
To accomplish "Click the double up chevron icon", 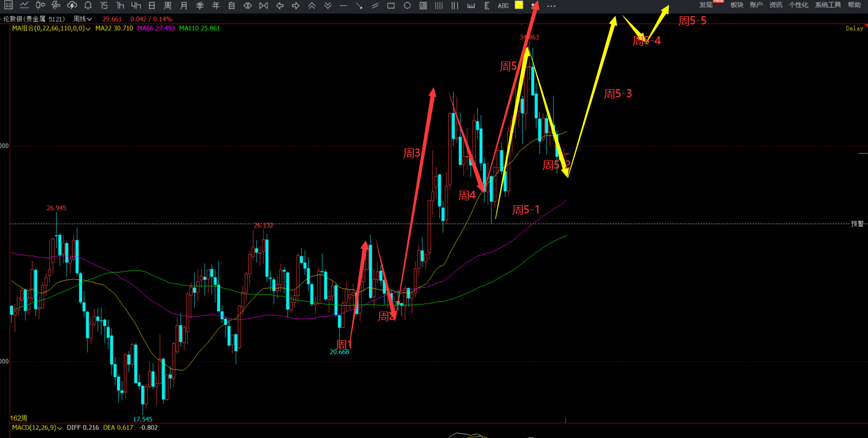I will pos(312,5).
